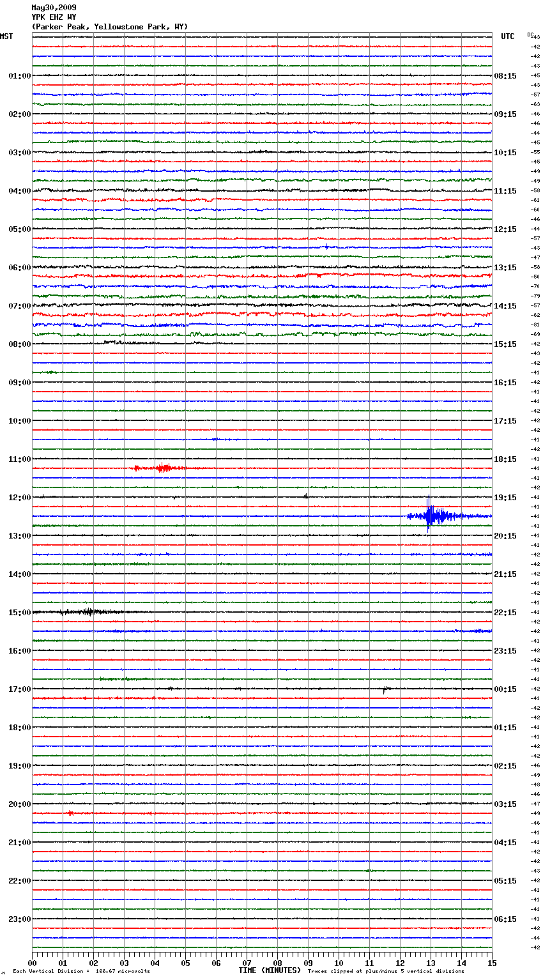The image size is (543, 980).
Task: Click the Traces clipped at plus/minus 5 divisions note
Action: pos(386,972)
